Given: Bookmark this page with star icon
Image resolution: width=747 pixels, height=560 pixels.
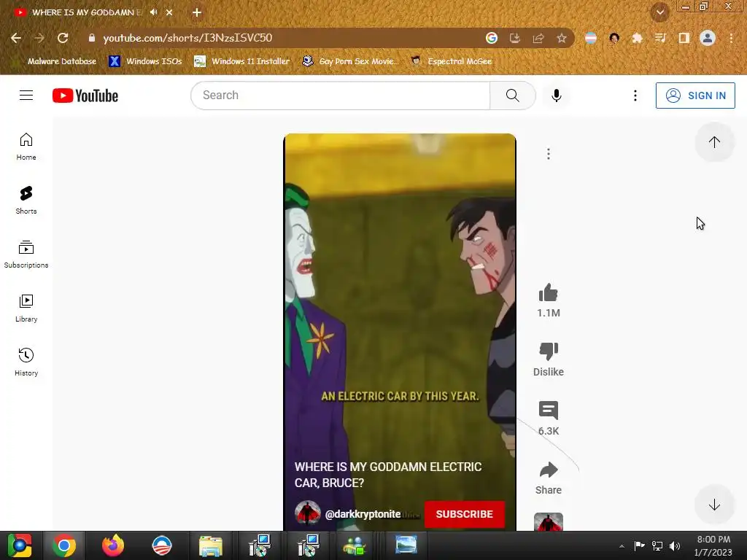Looking at the screenshot, I should (562, 38).
